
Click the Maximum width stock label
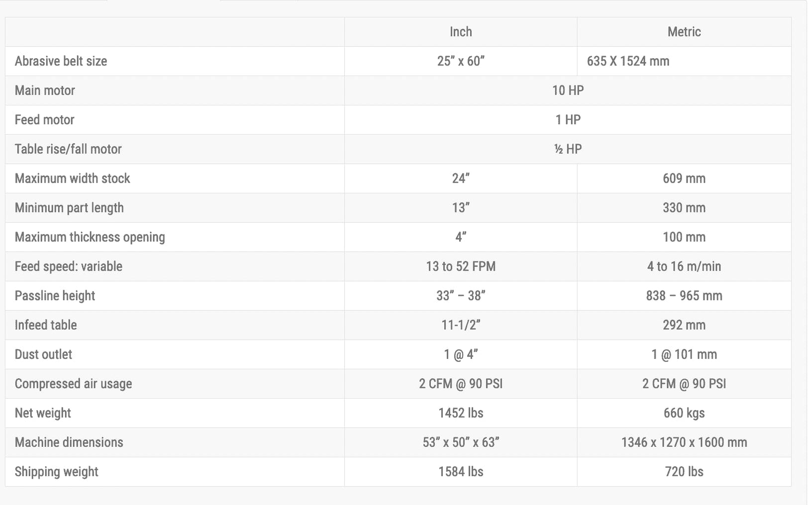72,179
